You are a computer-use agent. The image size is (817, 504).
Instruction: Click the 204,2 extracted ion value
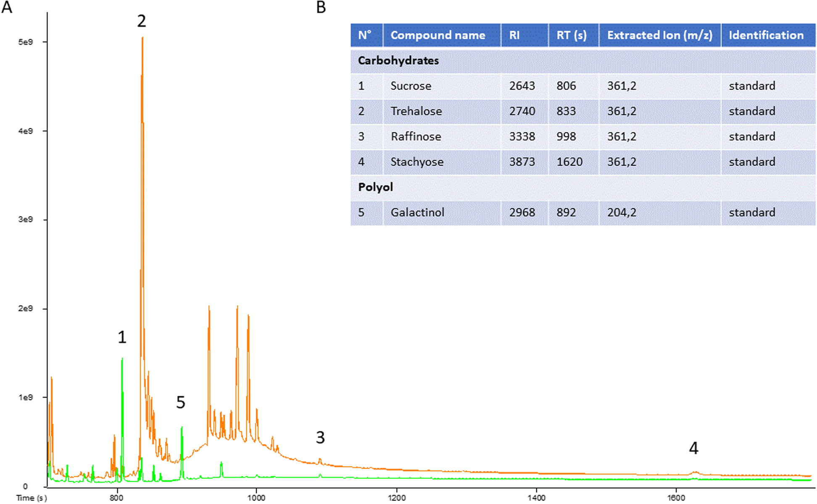pos(622,212)
